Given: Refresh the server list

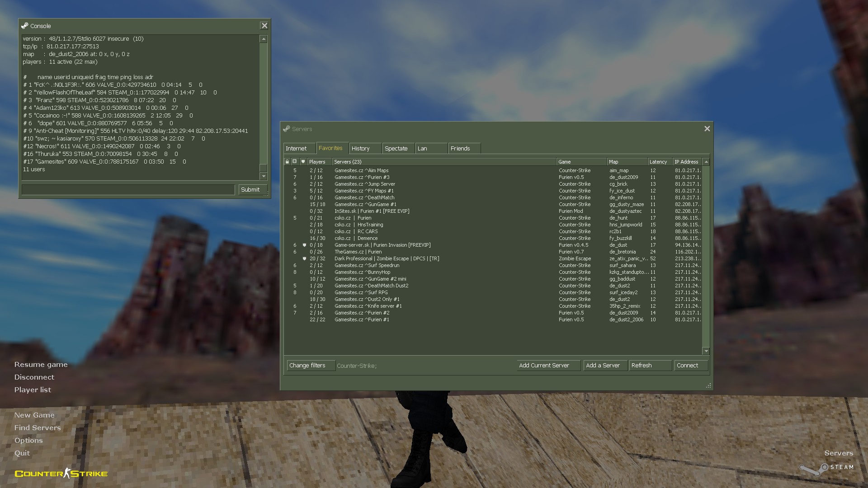Looking at the screenshot, I should point(650,365).
